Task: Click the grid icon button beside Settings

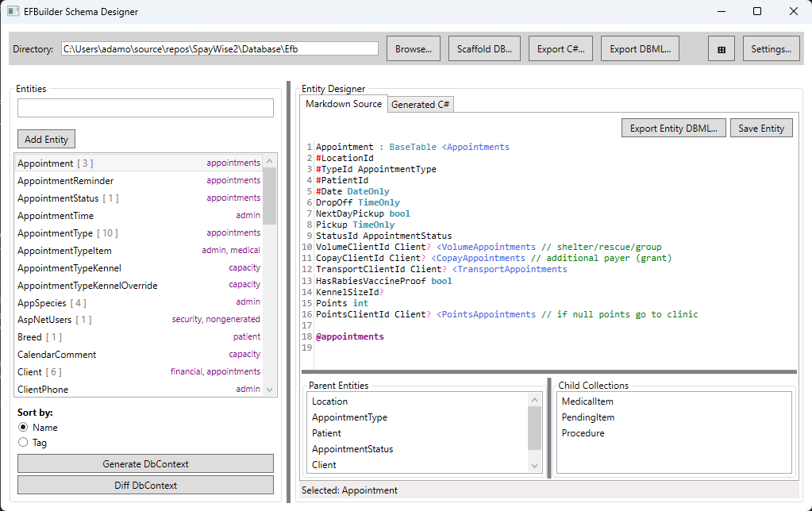Action: pos(722,49)
